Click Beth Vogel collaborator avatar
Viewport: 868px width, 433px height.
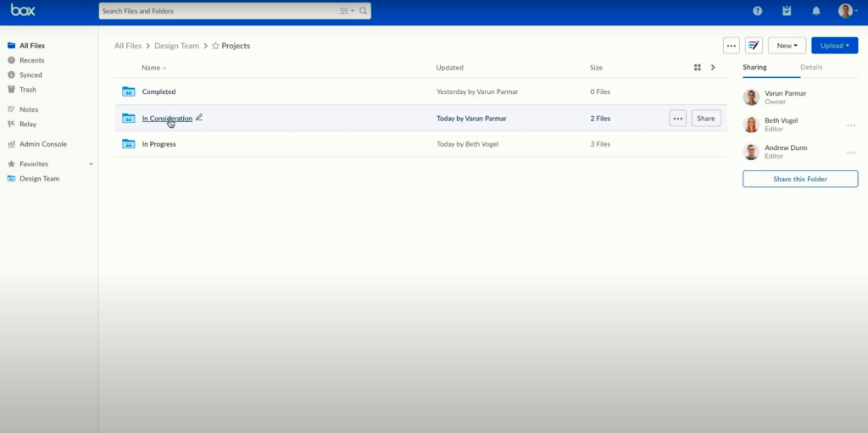751,125
